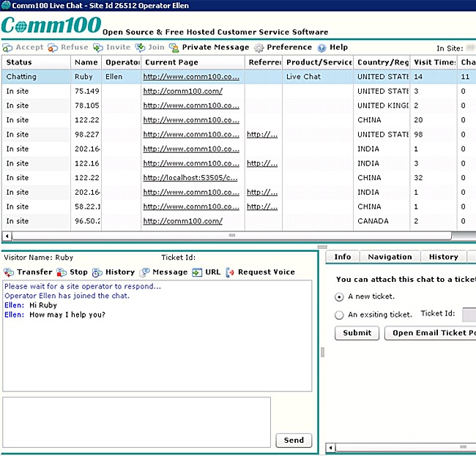Viewport: 476px width, 456px height.
Task: Click the visitor list horizontal scrollbar
Action: point(232,236)
